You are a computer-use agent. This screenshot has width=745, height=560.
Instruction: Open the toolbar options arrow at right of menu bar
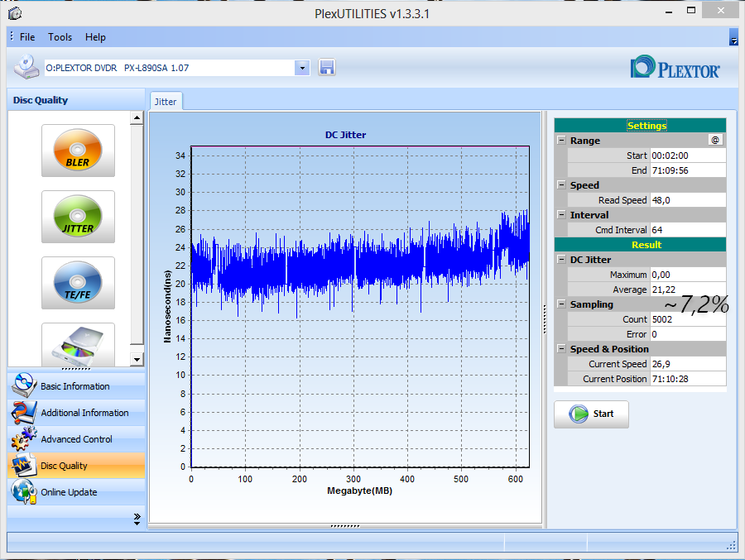733,37
